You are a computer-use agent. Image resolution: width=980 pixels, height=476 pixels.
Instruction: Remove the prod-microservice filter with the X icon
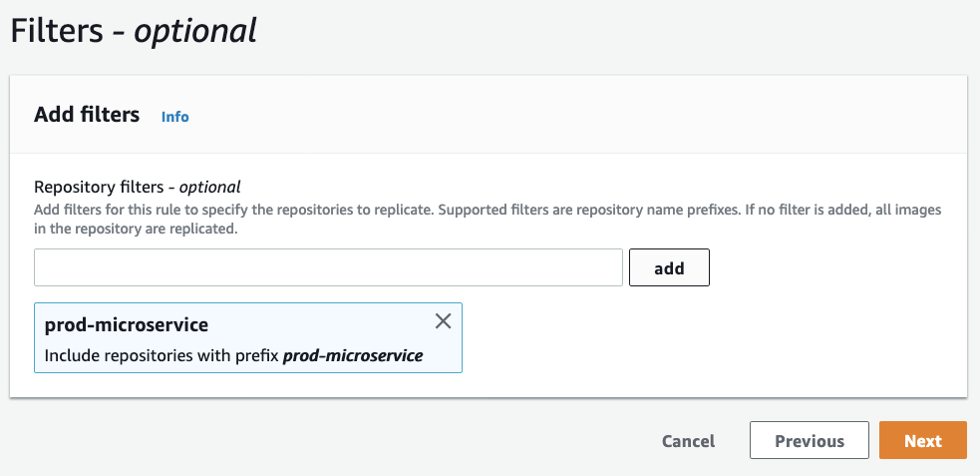pos(444,321)
